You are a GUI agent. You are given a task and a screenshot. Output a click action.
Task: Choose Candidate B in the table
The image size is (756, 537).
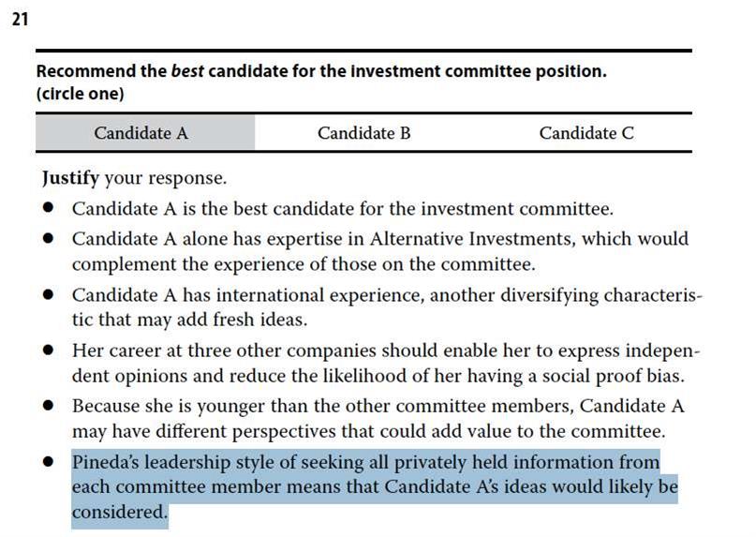coord(363,133)
